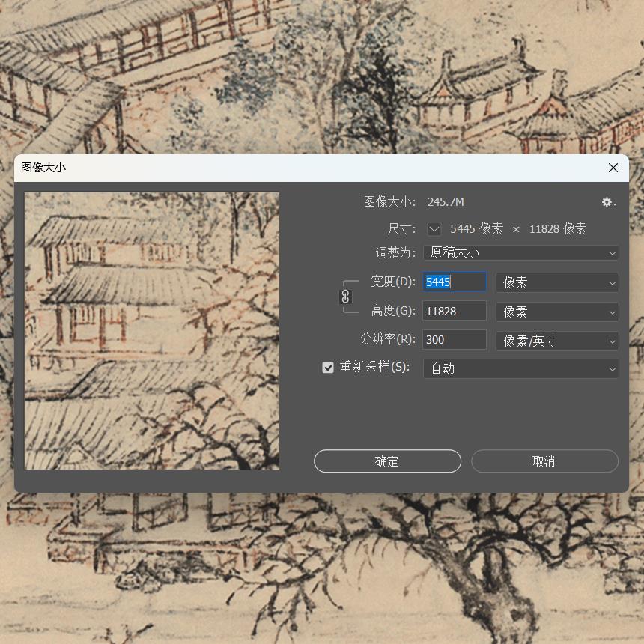Uncheck the 重新采样 resample checkbox
Viewport: 644px width, 644px height.
coord(328,368)
